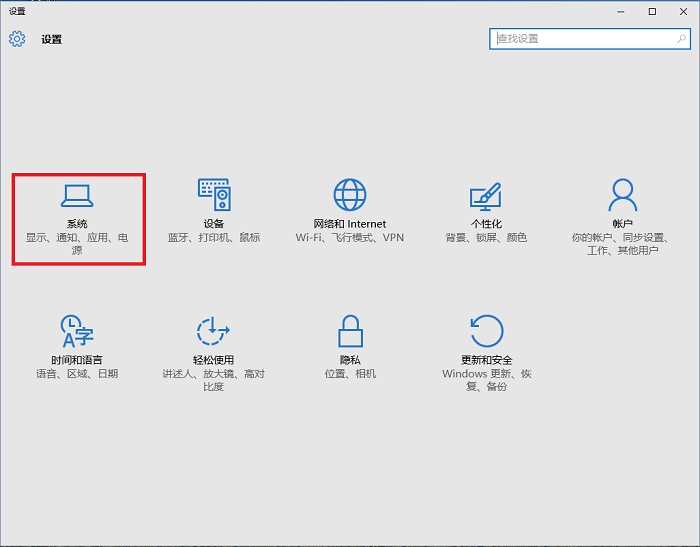
Task: Close the 设置 window
Action: point(682,11)
